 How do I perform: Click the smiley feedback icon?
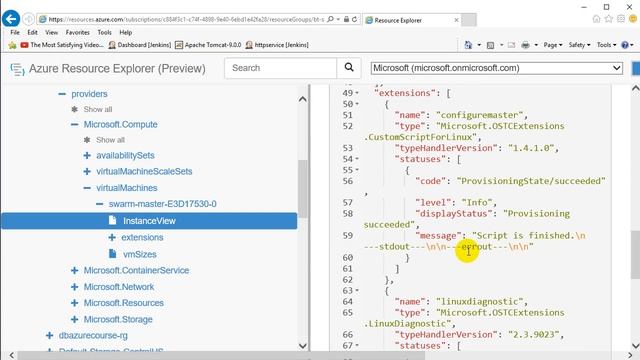tap(633, 19)
